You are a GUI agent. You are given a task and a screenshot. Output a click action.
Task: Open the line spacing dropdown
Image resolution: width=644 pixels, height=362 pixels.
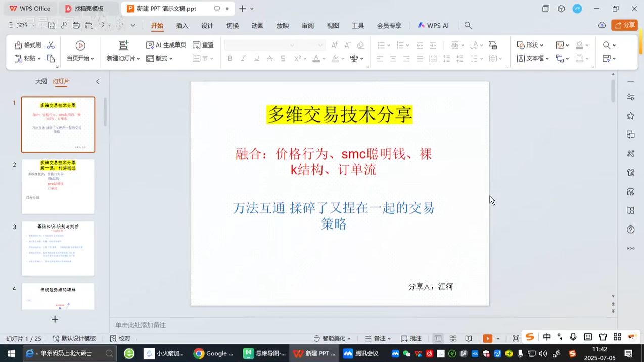point(477,59)
